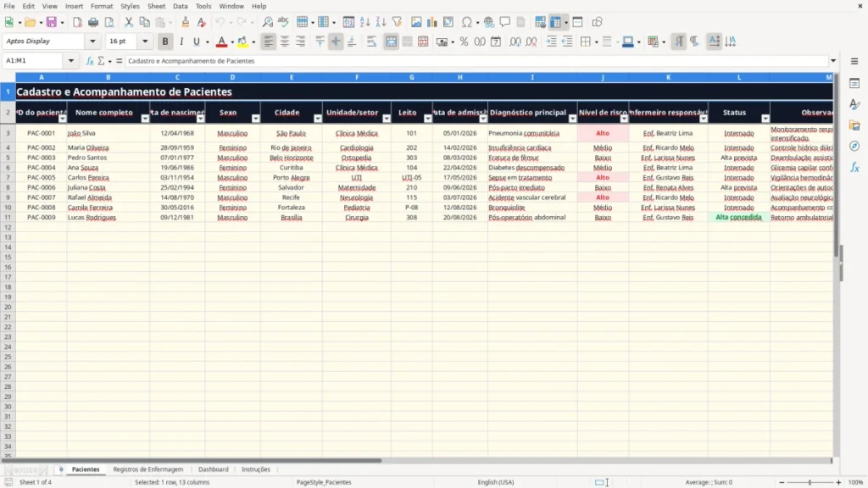Screen dimensions: 868x488
Task: Apply the yellow background color
Action: point(242,42)
